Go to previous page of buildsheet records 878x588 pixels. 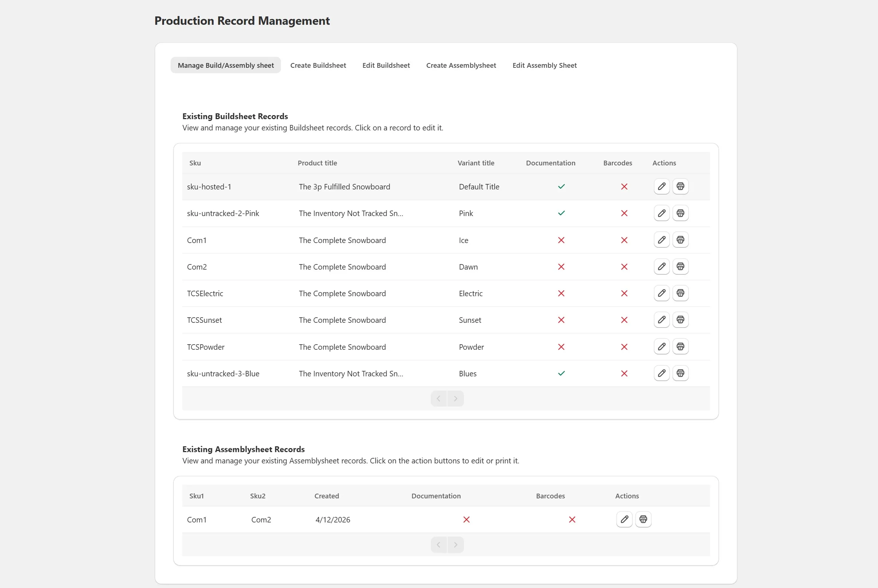439,399
